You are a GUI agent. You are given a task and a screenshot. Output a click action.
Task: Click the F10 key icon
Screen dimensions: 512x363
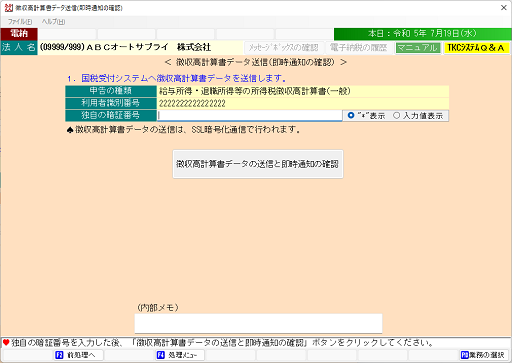coord(465,355)
